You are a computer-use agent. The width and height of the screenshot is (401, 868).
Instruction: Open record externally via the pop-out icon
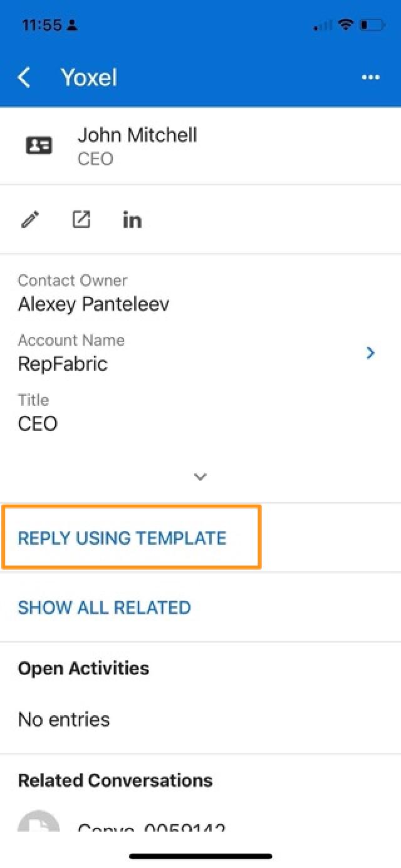tap(81, 220)
